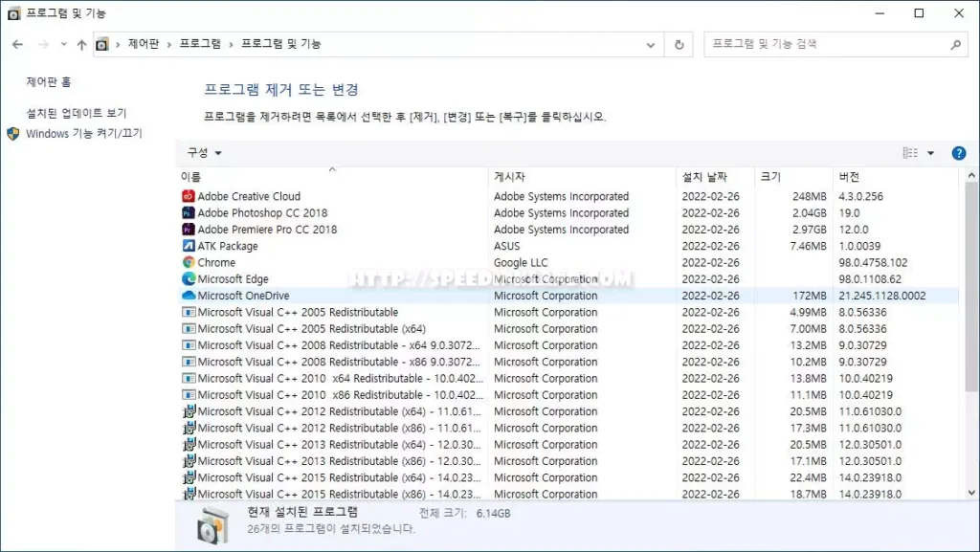The height and width of the screenshot is (552, 980).
Task: Click icon of Visual C++ 2012 Redistributable (x64)
Action: click(189, 411)
